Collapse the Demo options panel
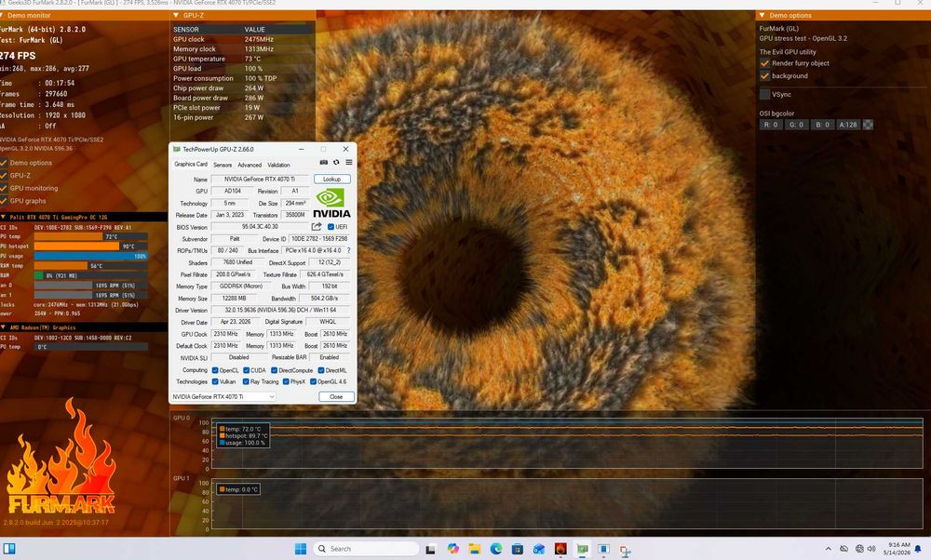This screenshot has height=560, width=931. (x=762, y=16)
